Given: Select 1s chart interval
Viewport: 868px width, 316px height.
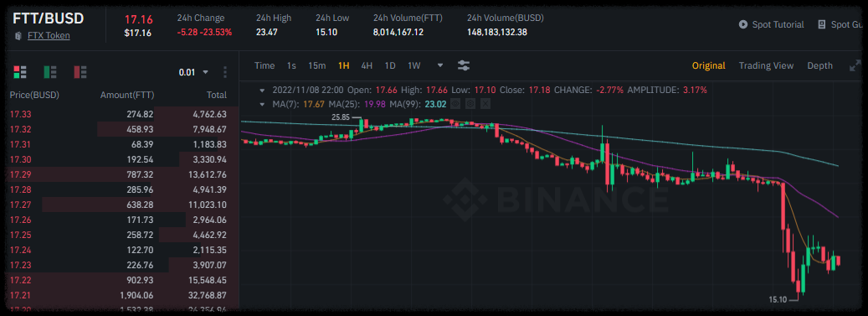Looking at the screenshot, I should click(291, 65).
